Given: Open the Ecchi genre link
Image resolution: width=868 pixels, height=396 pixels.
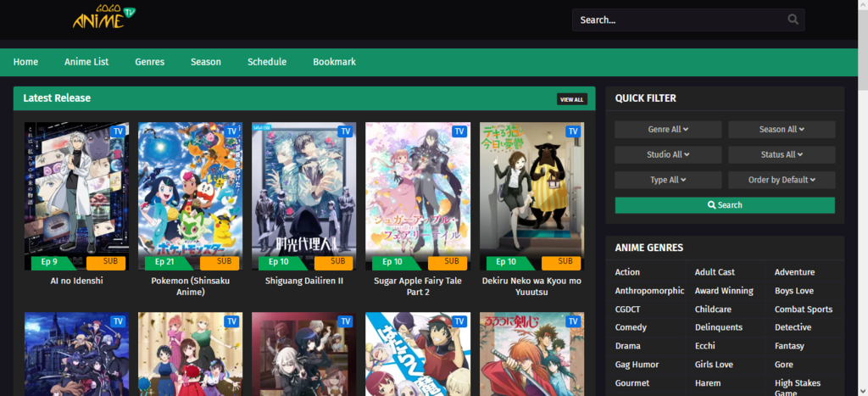Looking at the screenshot, I should pyautogui.click(x=704, y=346).
